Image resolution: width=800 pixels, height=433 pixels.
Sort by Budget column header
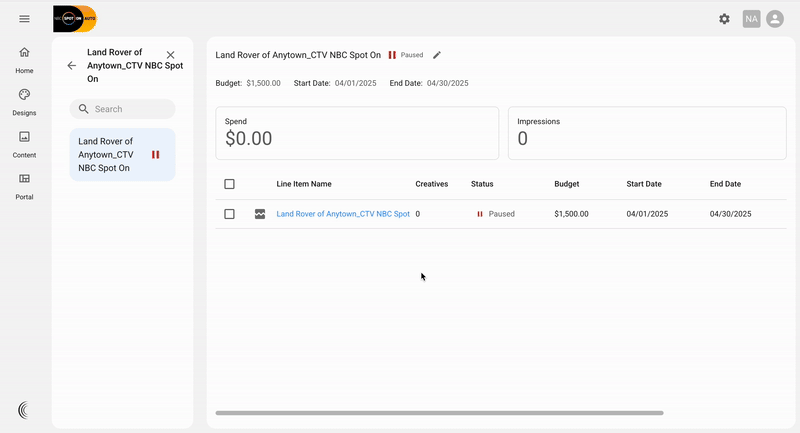pos(567,184)
